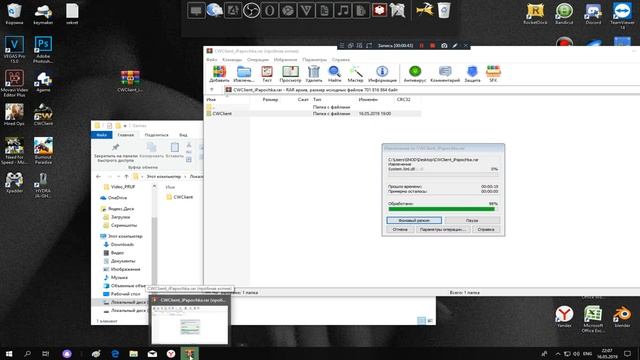Screen dimensions: 640x360
Task: Open the Справка menu in WinRAR
Action: click(x=341, y=60)
